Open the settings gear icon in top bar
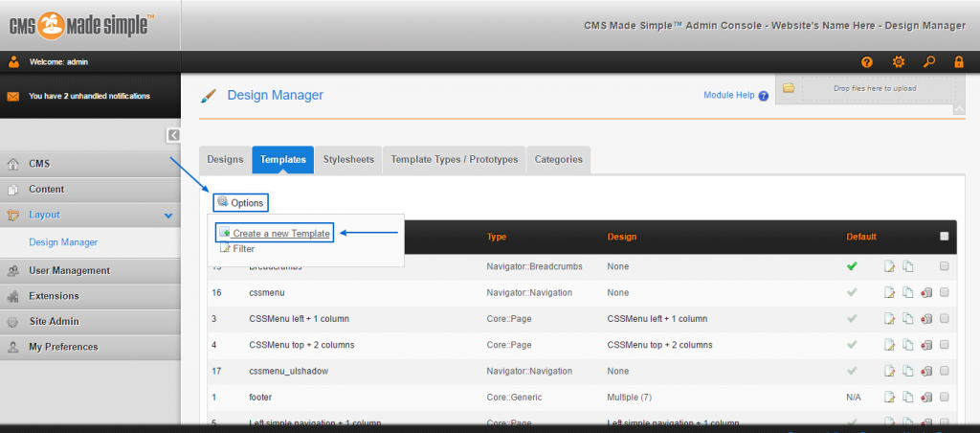 coord(898,62)
